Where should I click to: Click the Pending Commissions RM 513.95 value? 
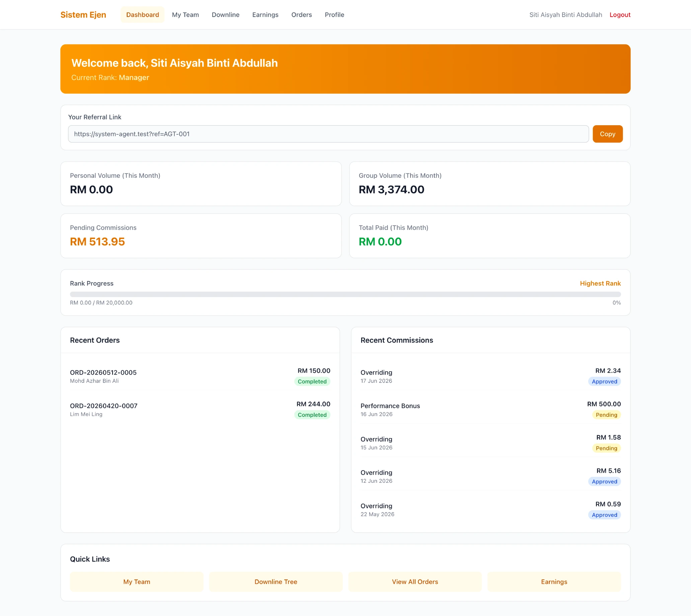click(x=97, y=241)
